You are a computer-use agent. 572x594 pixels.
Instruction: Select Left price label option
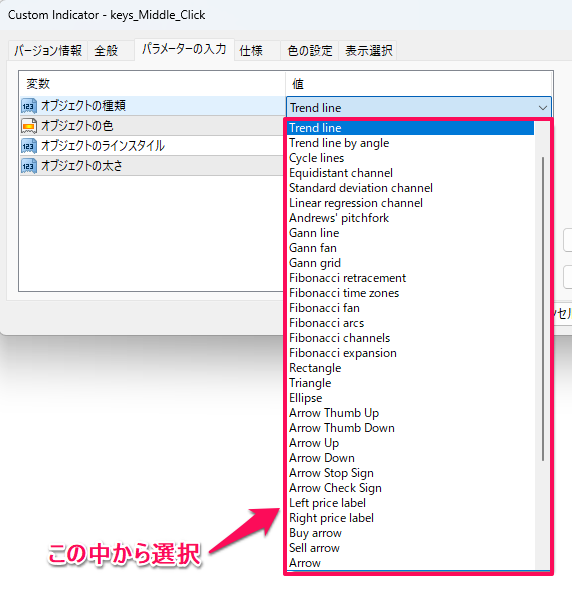click(x=410, y=503)
